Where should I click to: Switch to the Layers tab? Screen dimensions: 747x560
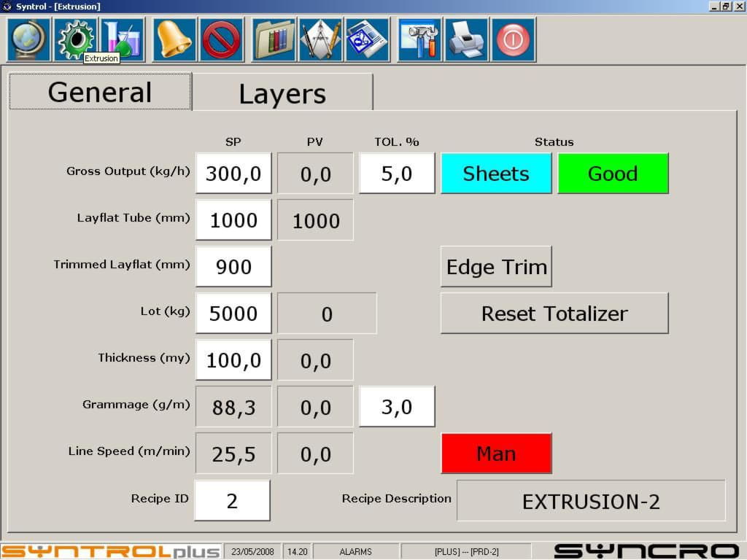(282, 93)
